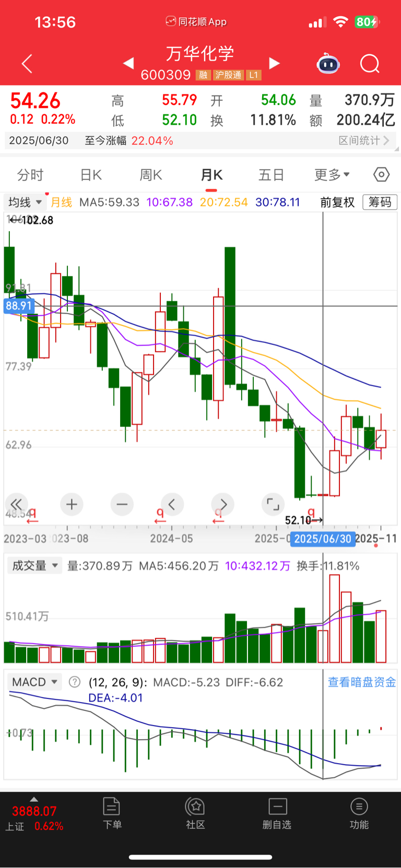Switch to 日K tab

click(x=91, y=174)
